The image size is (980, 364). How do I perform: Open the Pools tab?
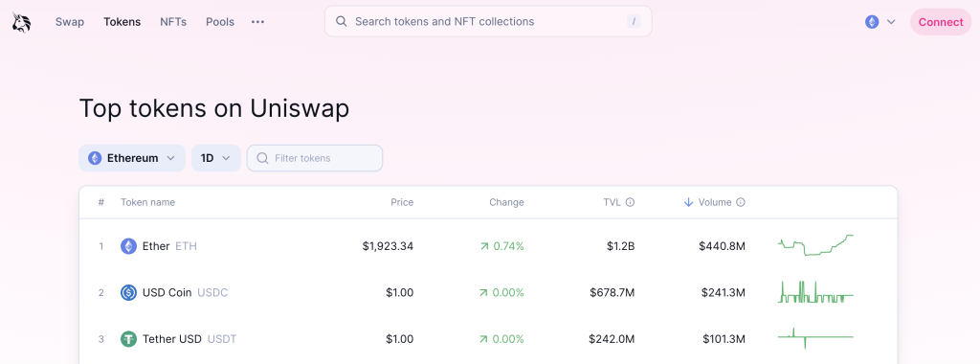(x=220, y=22)
